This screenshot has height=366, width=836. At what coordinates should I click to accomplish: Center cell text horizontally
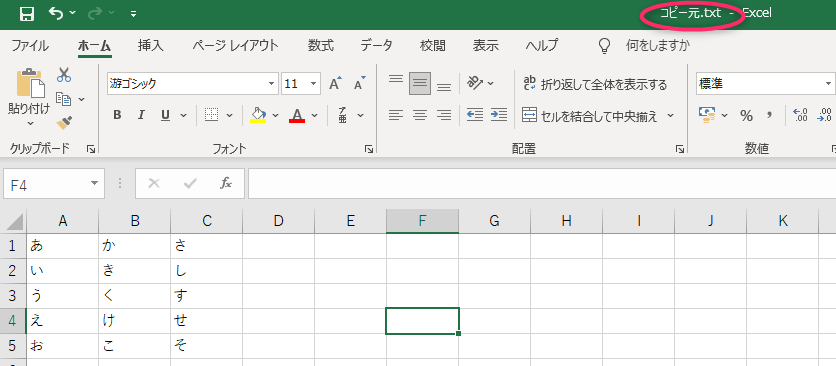click(420, 115)
